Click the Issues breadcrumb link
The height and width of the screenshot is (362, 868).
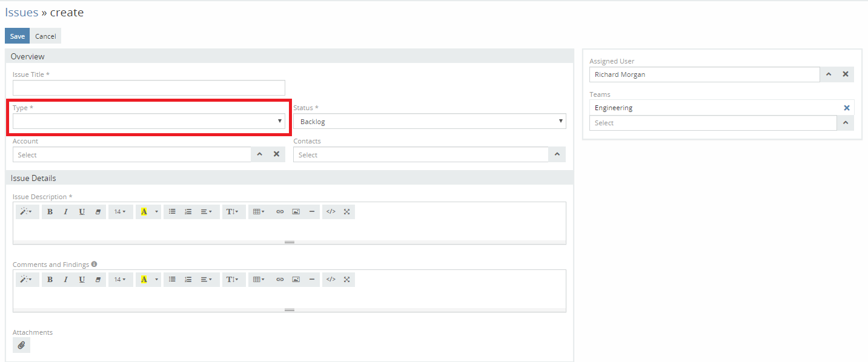22,13
